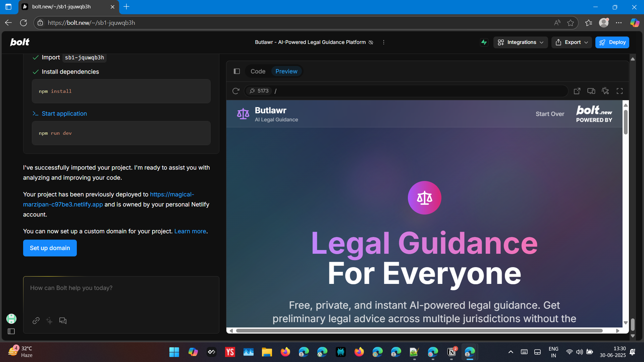Click the preview reload icon
The width and height of the screenshot is (644, 362).
point(236,91)
